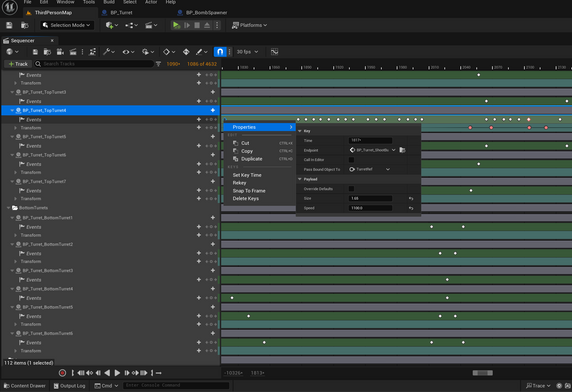Toggle the Call In Editor checkbox
The height and width of the screenshot is (392, 572).
coord(351,160)
